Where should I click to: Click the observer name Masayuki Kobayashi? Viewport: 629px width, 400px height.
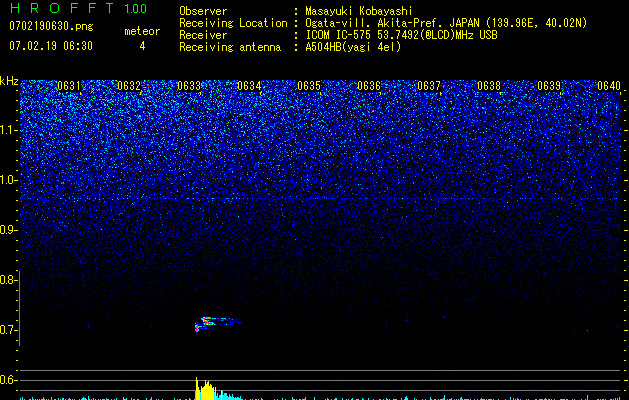tap(359, 11)
